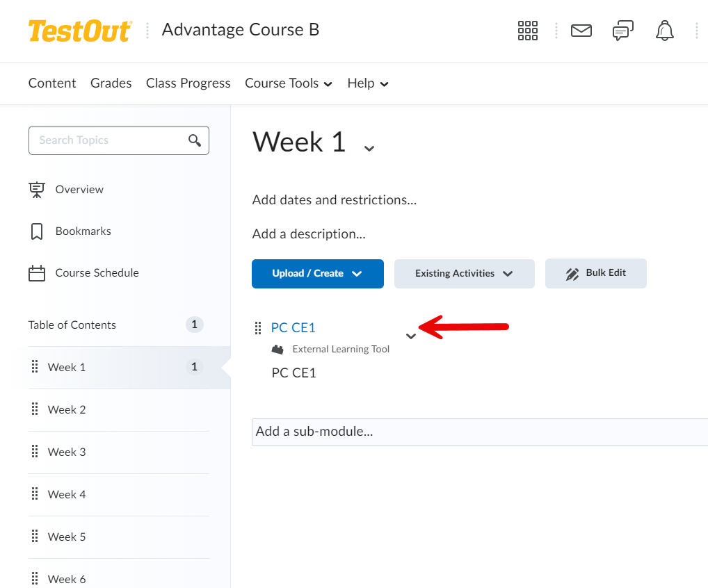Click the Bulk Edit button
The width and height of the screenshot is (708, 588).
[595, 273]
